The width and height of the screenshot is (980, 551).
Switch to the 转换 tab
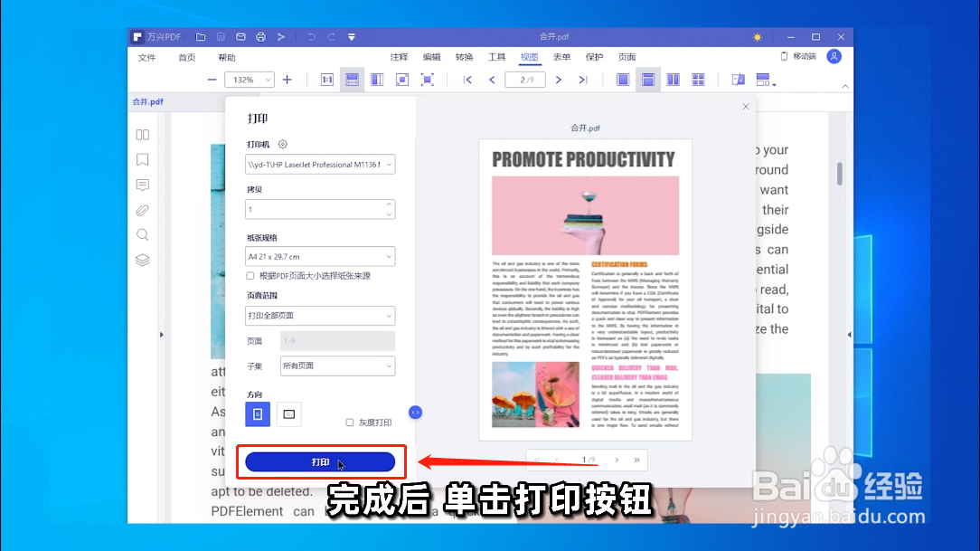pyautogui.click(x=464, y=57)
